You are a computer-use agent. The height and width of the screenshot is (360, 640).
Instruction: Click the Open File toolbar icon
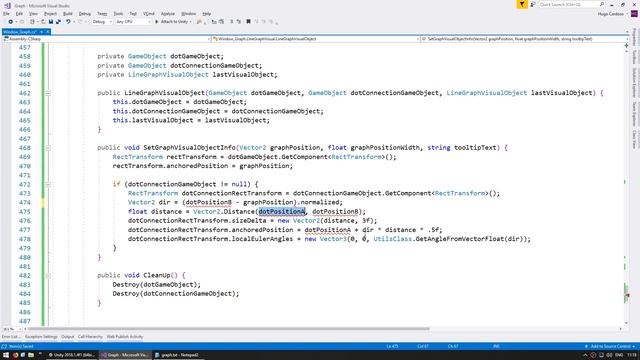pos(43,22)
